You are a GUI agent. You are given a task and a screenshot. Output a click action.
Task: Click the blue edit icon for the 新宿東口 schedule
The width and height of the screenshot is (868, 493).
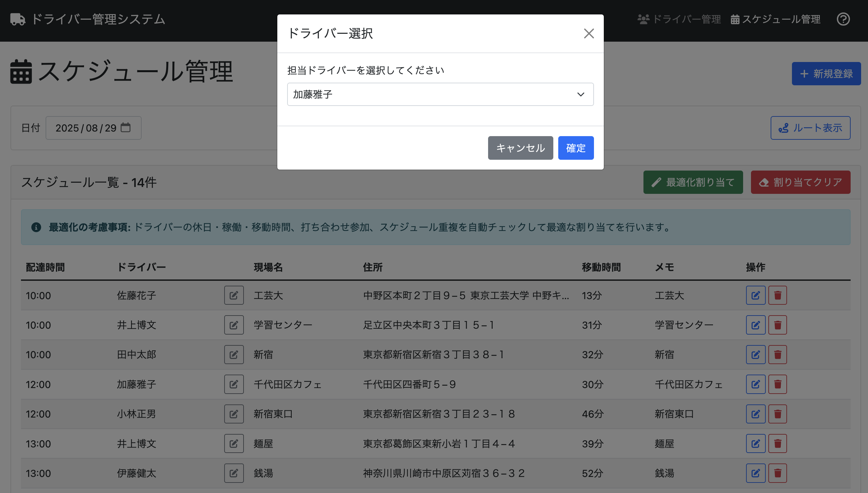756,413
